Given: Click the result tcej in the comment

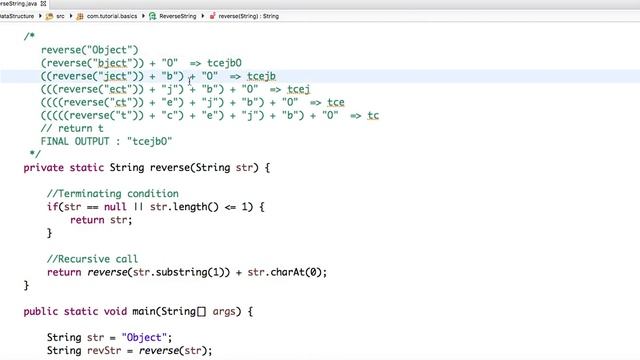Looking at the screenshot, I should [x=299, y=89].
